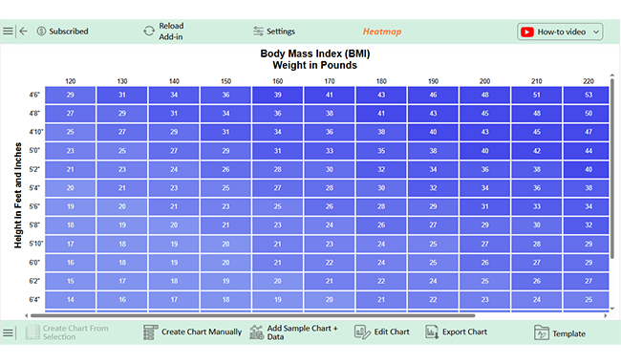Click the Subscribed dollar icon
The image size is (621, 364).
pyautogui.click(x=41, y=31)
